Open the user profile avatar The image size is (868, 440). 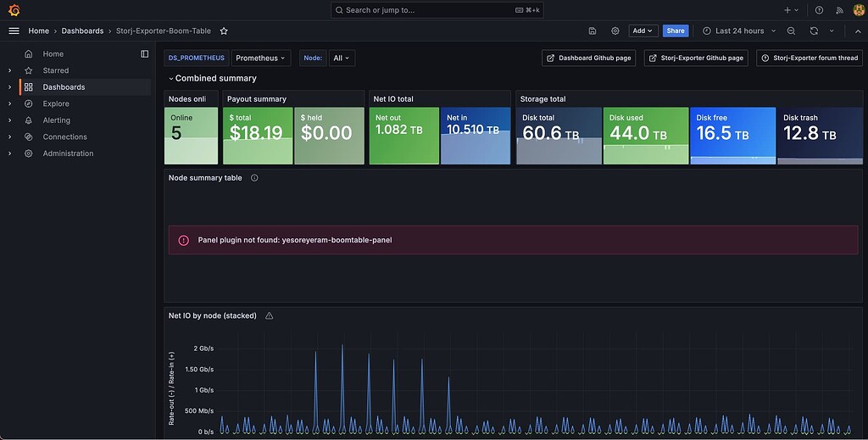pyautogui.click(x=859, y=10)
